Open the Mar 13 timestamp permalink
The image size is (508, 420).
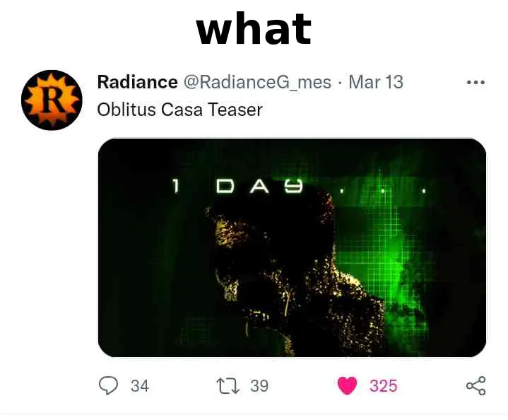pyautogui.click(x=376, y=82)
